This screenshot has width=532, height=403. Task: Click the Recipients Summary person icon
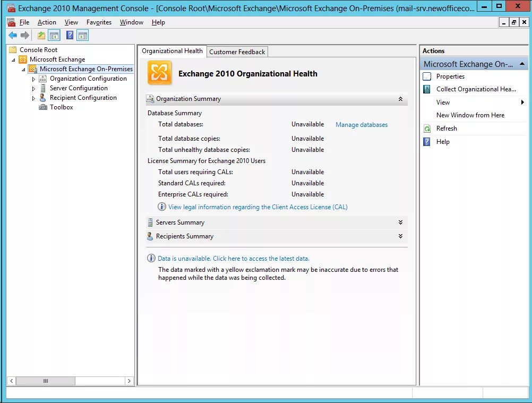(150, 236)
